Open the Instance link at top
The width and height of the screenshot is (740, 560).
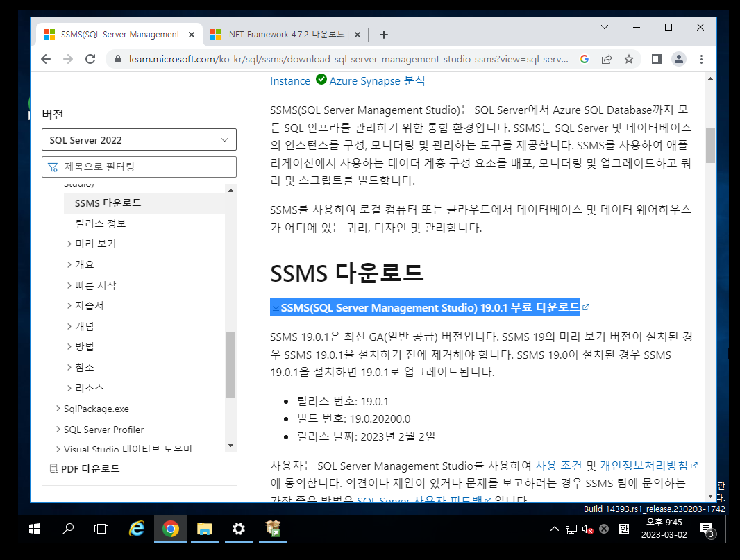tap(290, 81)
